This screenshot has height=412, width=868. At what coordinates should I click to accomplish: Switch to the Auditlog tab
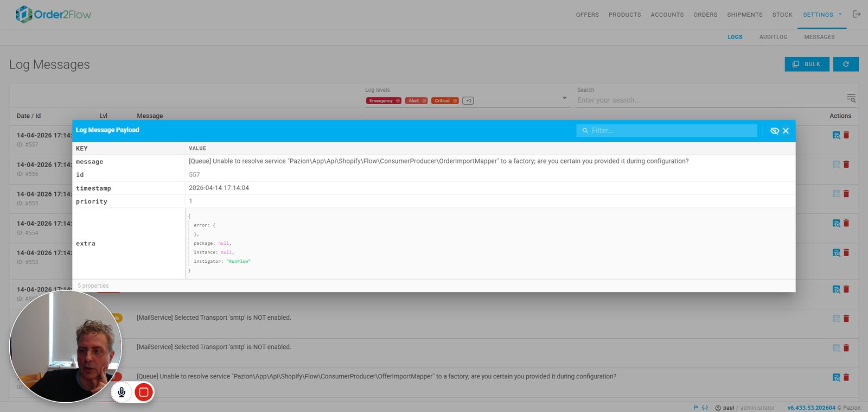click(x=773, y=37)
